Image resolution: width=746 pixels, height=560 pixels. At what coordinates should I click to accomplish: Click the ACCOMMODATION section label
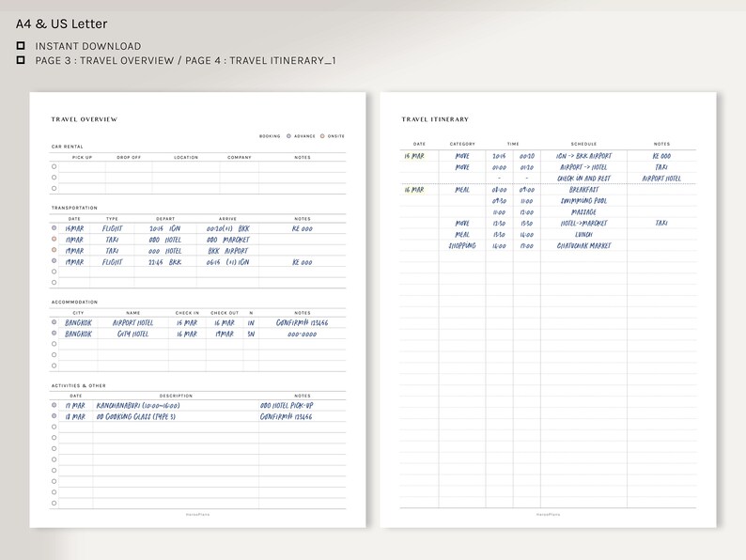click(74, 303)
